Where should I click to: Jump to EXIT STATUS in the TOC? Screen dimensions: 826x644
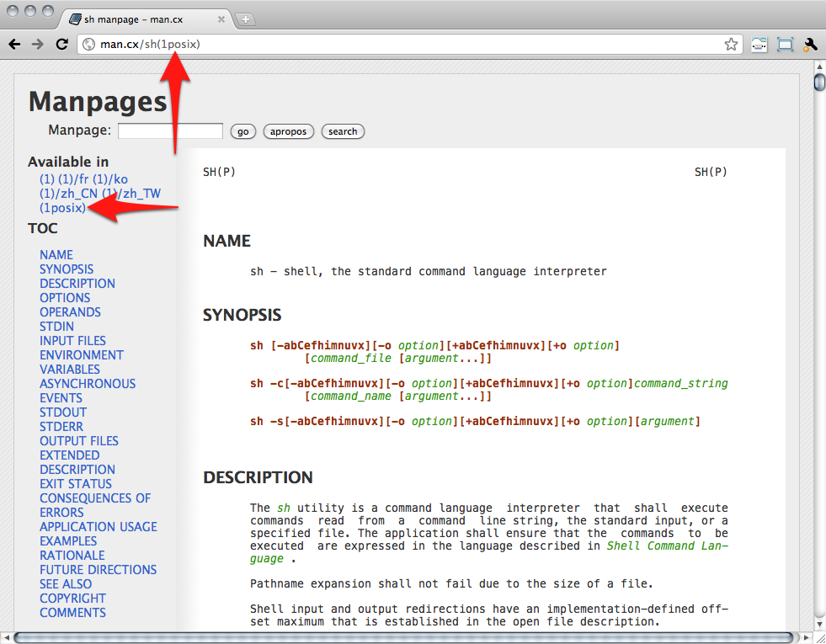click(x=76, y=484)
